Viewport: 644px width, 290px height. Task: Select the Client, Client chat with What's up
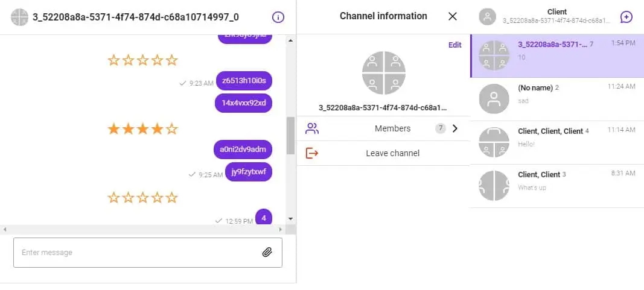coord(556,186)
